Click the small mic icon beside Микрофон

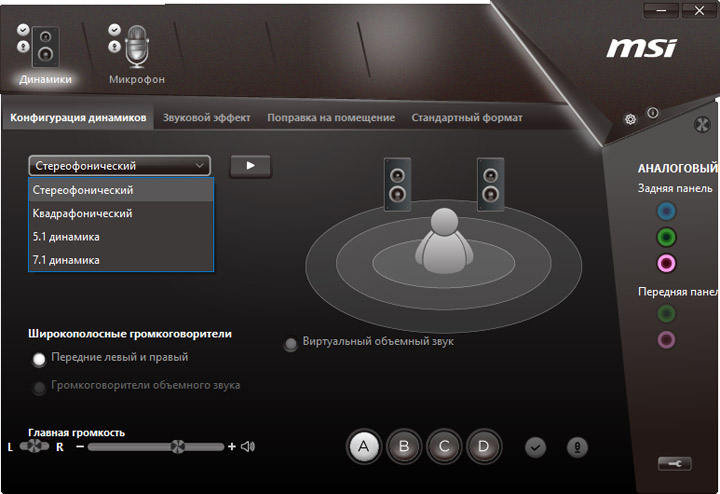(x=114, y=46)
